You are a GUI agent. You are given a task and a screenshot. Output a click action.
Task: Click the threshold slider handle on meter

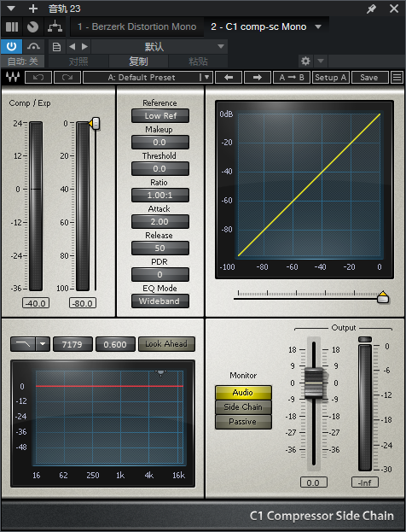click(96, 124)
